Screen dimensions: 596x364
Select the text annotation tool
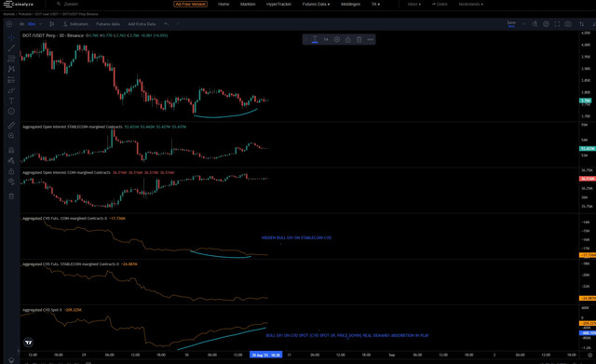coord(11,101)
